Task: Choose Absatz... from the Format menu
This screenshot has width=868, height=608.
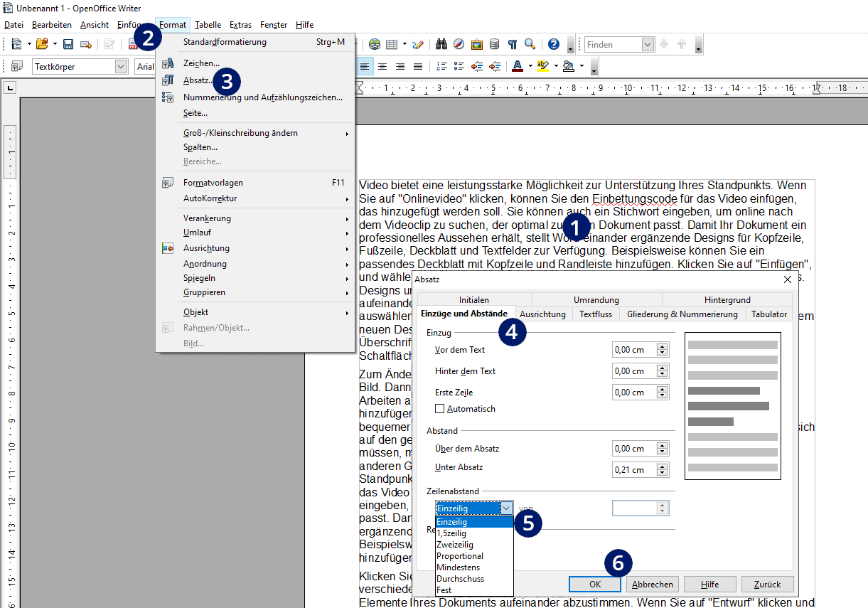Action: point(198,80)
